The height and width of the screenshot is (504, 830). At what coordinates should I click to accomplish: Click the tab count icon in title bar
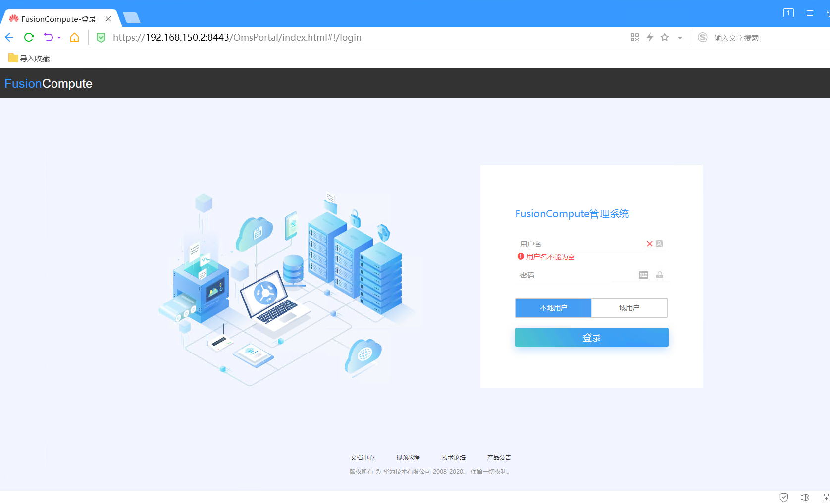tap(788, 13)
